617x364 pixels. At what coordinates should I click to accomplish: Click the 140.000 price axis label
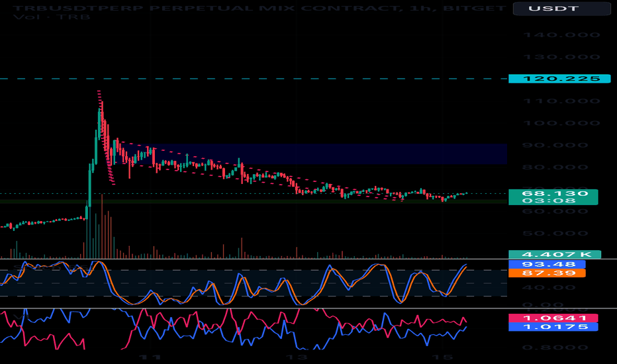561,35
